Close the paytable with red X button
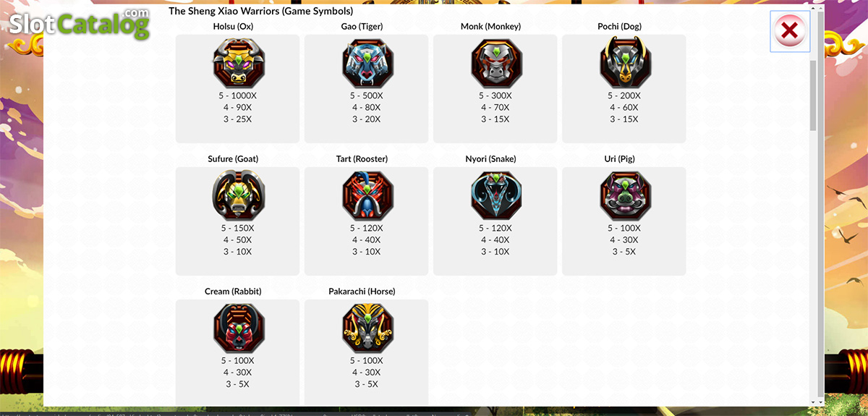Screen dimensions: 868x416 tap(790, 31)
